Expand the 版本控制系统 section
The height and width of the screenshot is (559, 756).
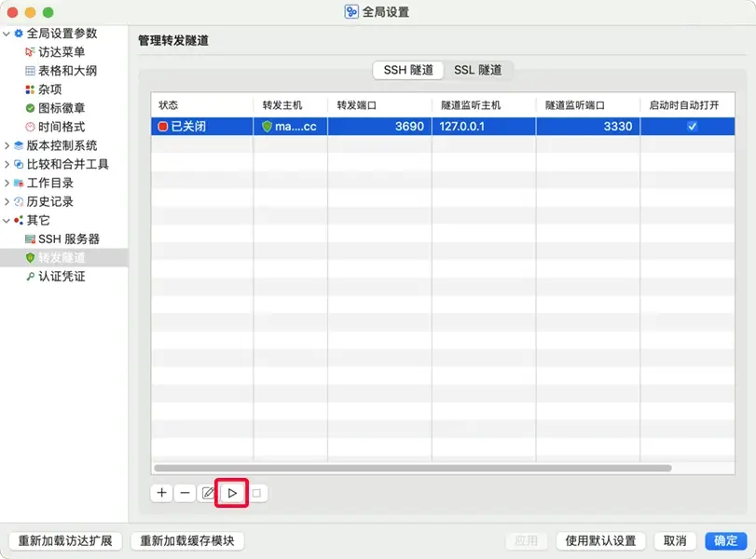(7, 145)
